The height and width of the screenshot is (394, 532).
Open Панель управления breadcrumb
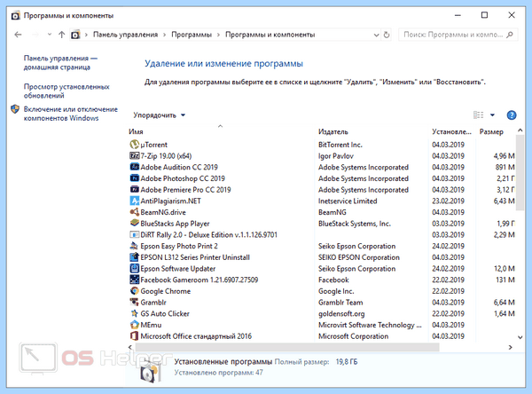click(126, 35)
